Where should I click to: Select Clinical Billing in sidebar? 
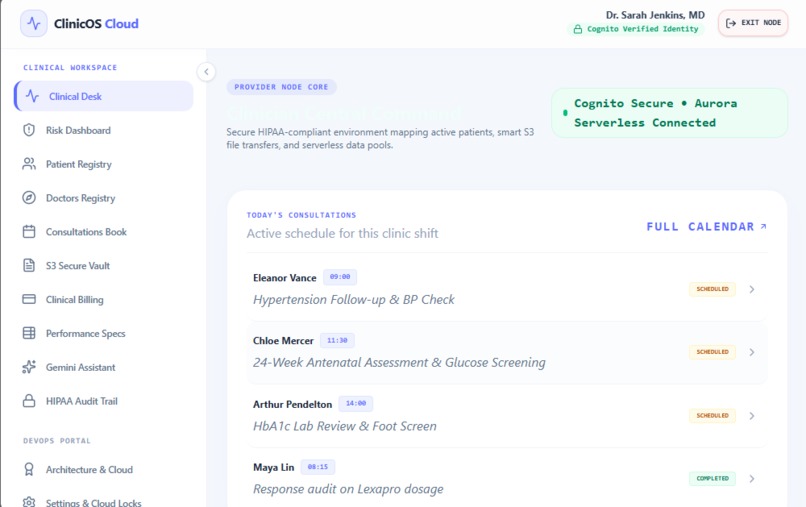click(x=104, y=299)
